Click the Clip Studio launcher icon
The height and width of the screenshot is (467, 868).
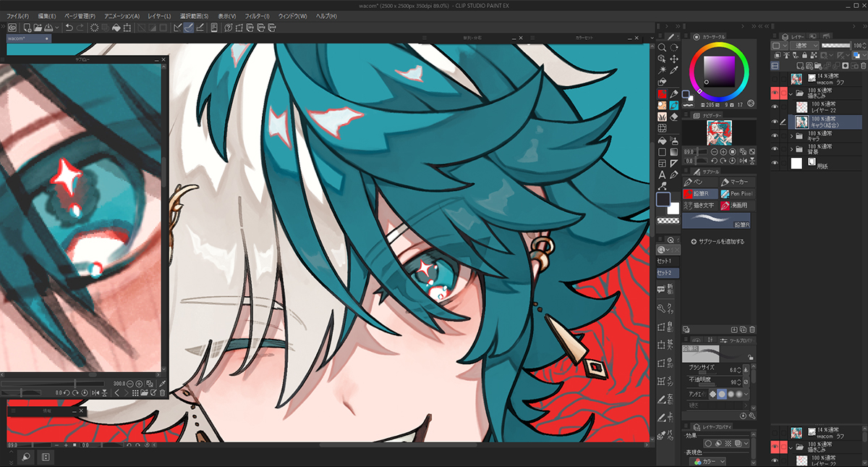pos(12,28)
